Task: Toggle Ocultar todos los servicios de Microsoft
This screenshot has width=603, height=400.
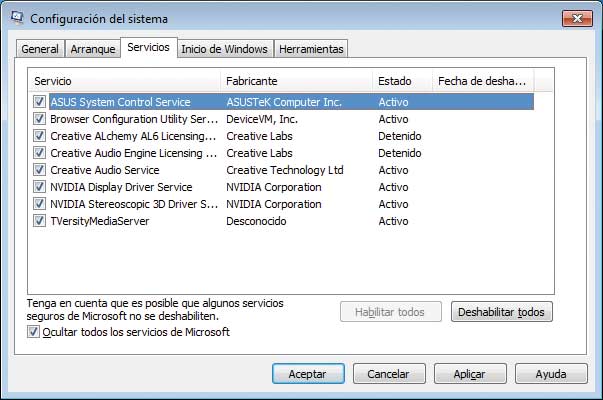Action: click(x=34, y=332)
